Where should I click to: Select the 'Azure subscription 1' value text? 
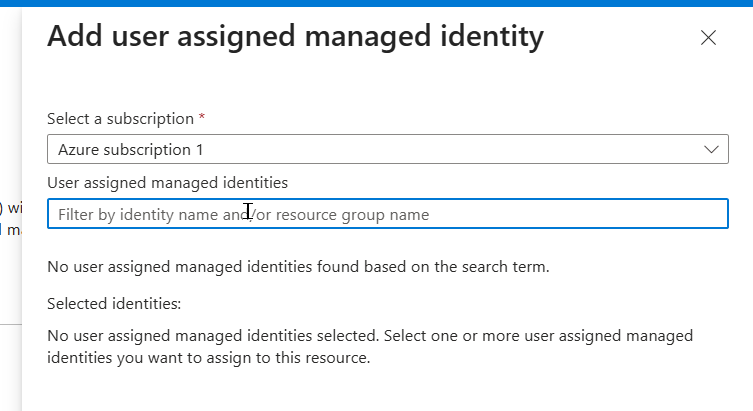[x=130, y=150]
